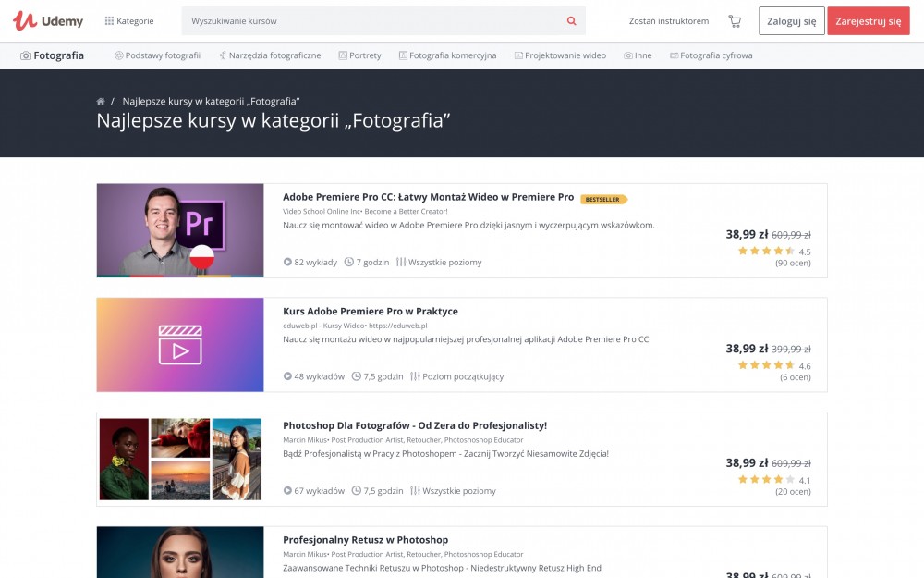
Task: Click the Bądź Profesjonalistą w Pracy z Photoshopem description
Action: coord(445,453)
